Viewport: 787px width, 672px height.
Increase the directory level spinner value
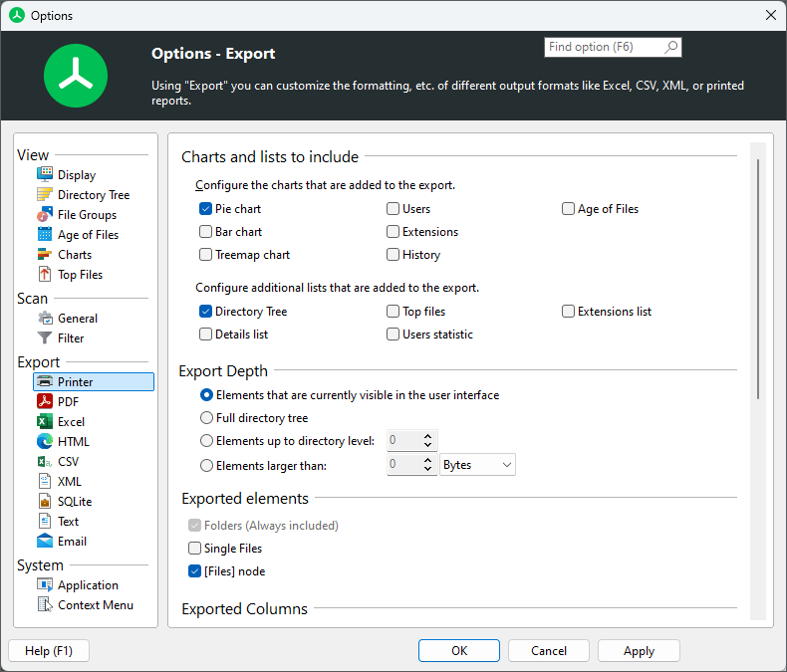[x=428, y=436]
